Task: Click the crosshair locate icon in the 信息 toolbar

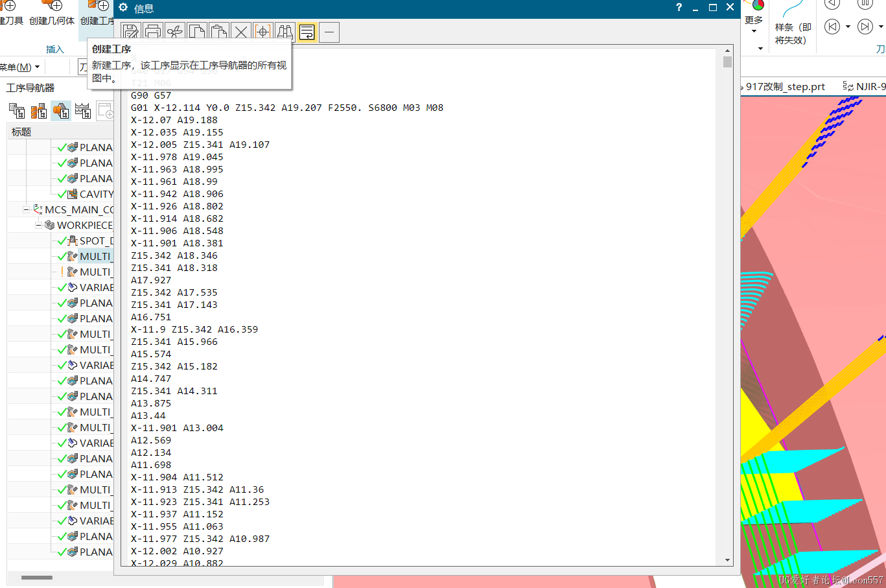Action: click(262, 32)
